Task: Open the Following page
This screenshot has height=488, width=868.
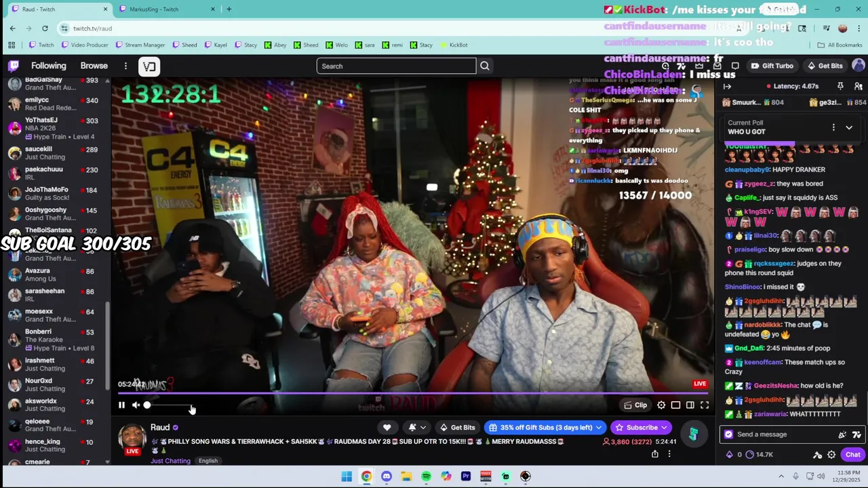Action: (49, 66)
